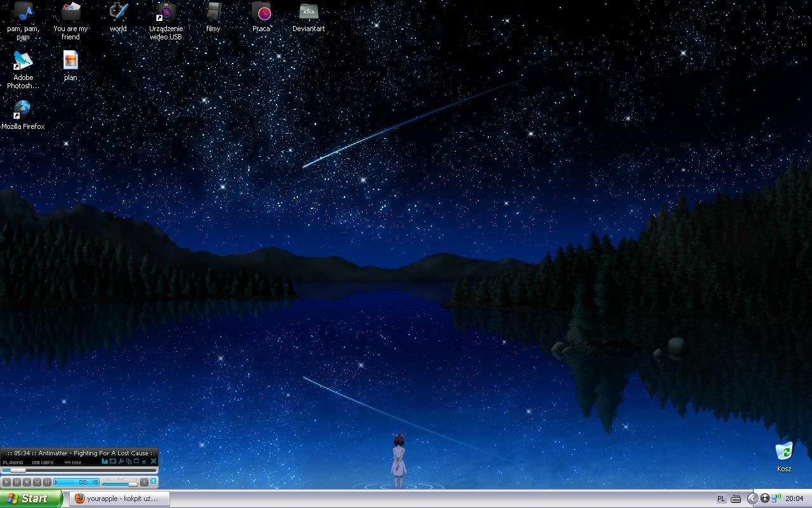The height and width of the screenshot is (508, 812).
Task: Open the 'filmy' folder icon
Action: click(x=213, y=17)
